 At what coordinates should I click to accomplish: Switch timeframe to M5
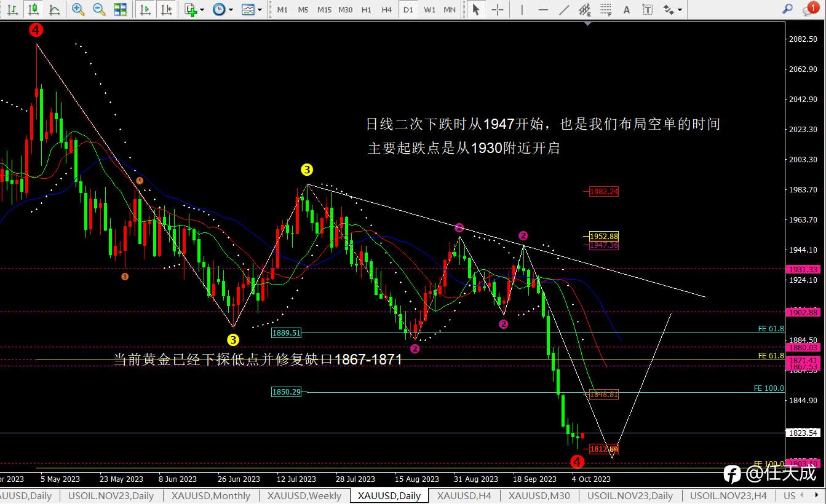303,9
